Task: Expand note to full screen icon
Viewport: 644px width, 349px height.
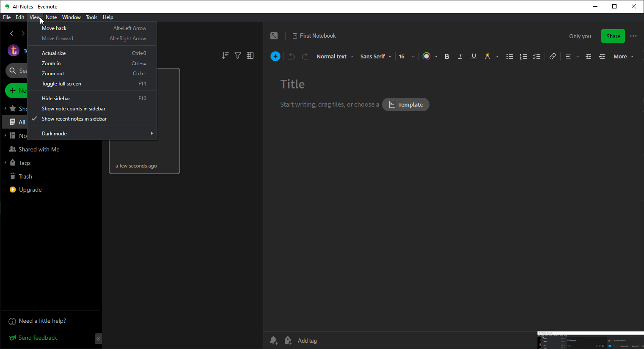Action: (x=274, y=36)
